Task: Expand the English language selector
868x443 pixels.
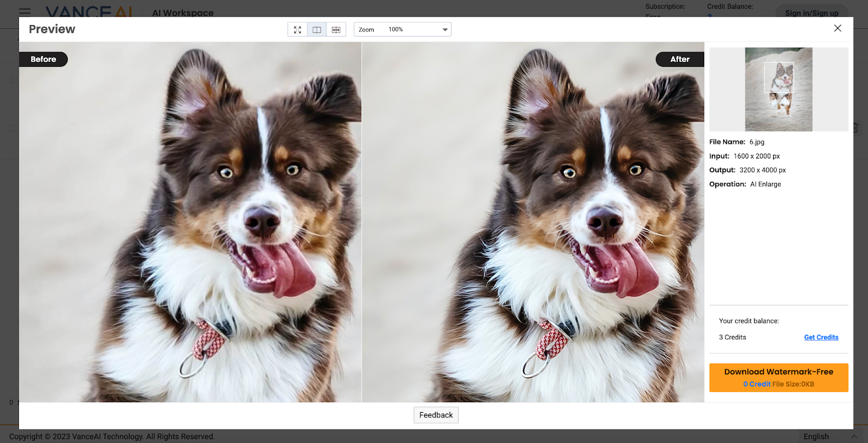Action: pyautogui.click(x=829, y=436)
